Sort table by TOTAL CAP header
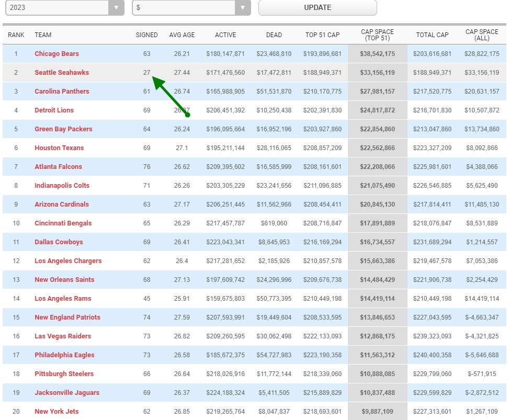 432,35
